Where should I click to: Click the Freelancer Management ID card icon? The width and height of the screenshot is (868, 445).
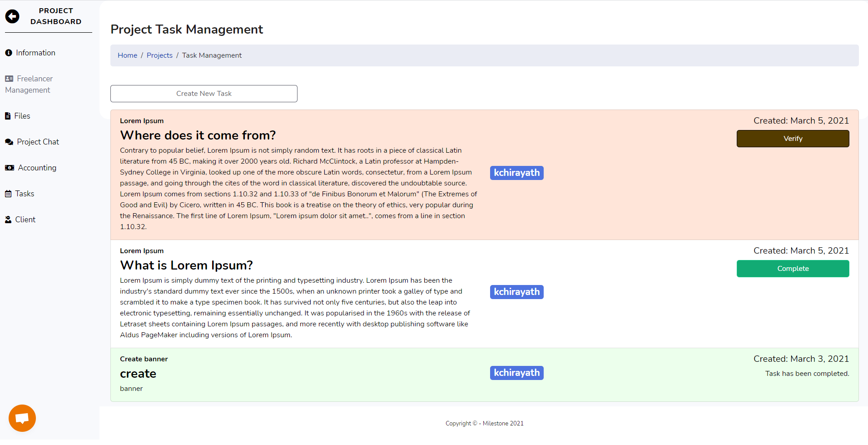pyautogui.click(x=9, y=79)
